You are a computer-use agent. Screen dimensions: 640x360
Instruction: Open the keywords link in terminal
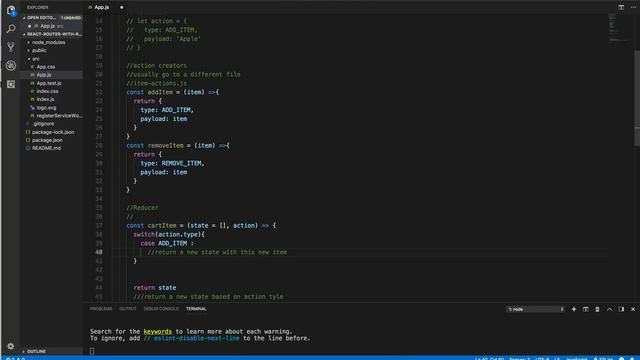point(158,331)
